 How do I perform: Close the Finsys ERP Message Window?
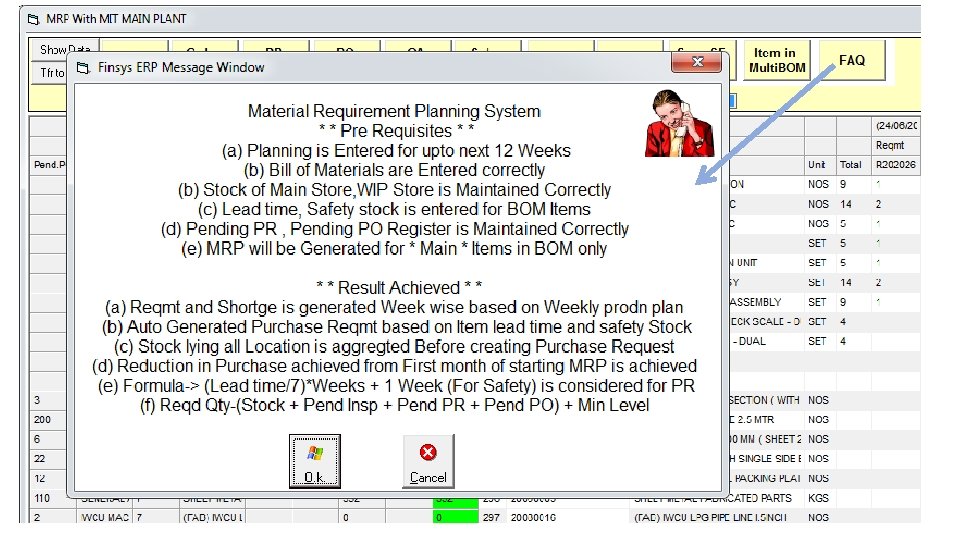pos(697,62)
